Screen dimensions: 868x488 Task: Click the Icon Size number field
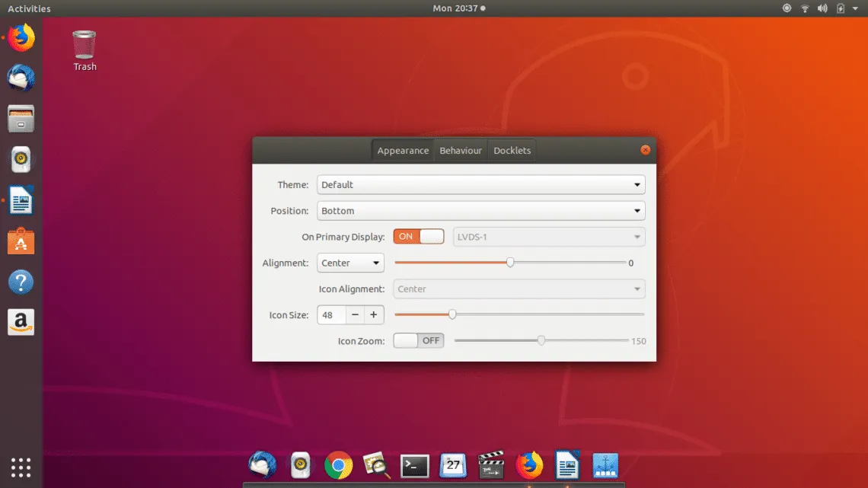click(x=331, y=314)
